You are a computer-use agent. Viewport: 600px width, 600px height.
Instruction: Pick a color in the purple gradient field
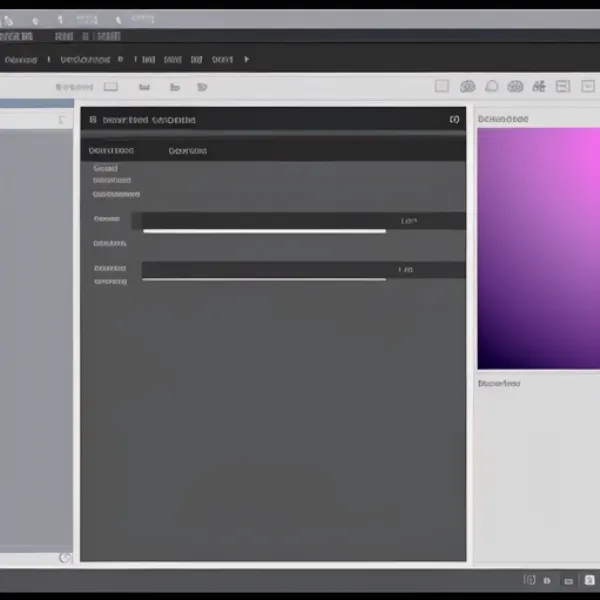coord(538,248)
